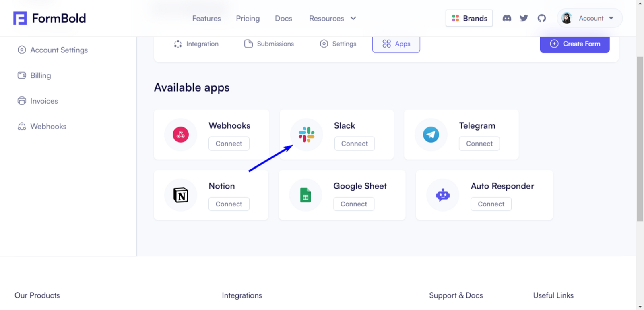This screenshot has height=310, width=644.
Task: Switch to the Integration tab
Action: pos(196,44)
